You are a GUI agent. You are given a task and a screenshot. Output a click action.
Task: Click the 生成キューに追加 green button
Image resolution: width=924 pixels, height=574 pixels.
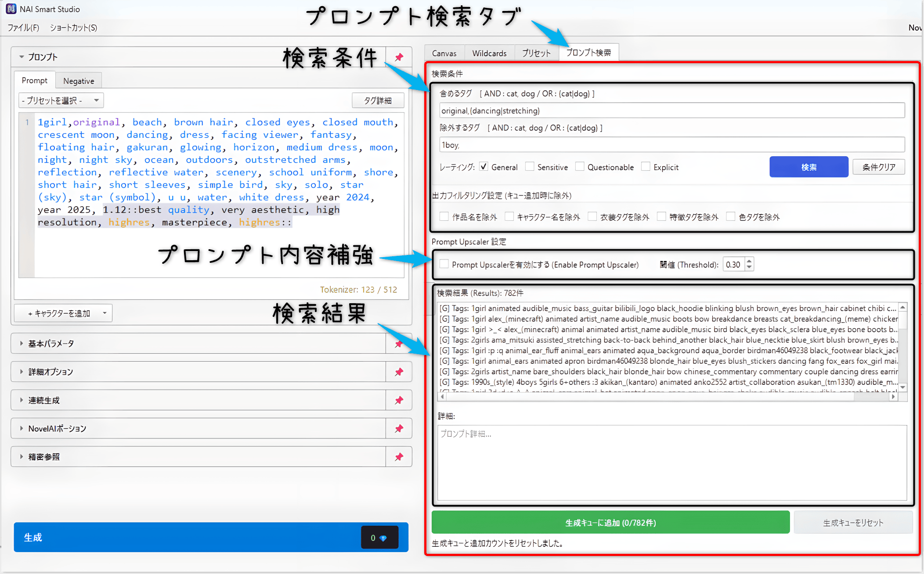coord(610,522)
